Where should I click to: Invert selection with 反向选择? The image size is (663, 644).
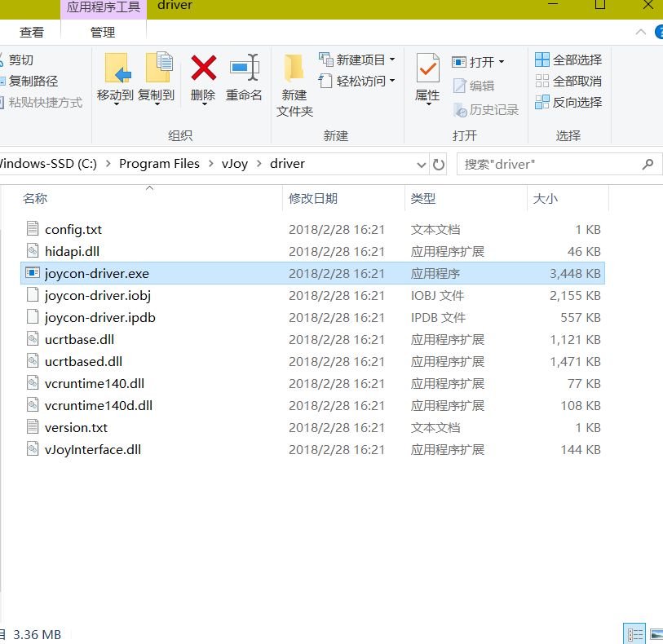(x=568, y=103)
